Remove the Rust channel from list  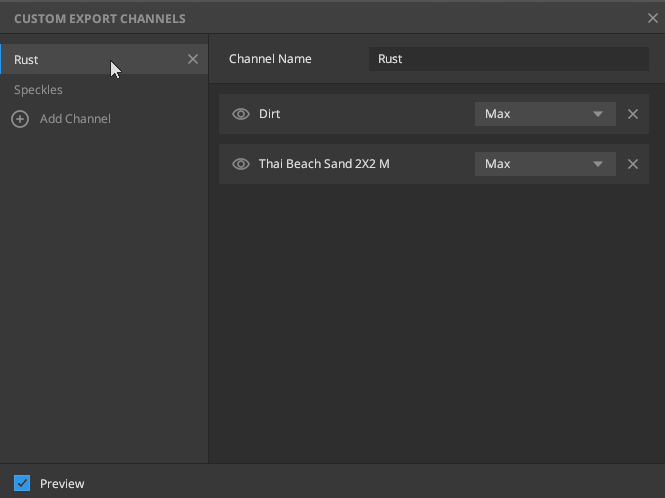pyautogui.click(x=193, y=60)
